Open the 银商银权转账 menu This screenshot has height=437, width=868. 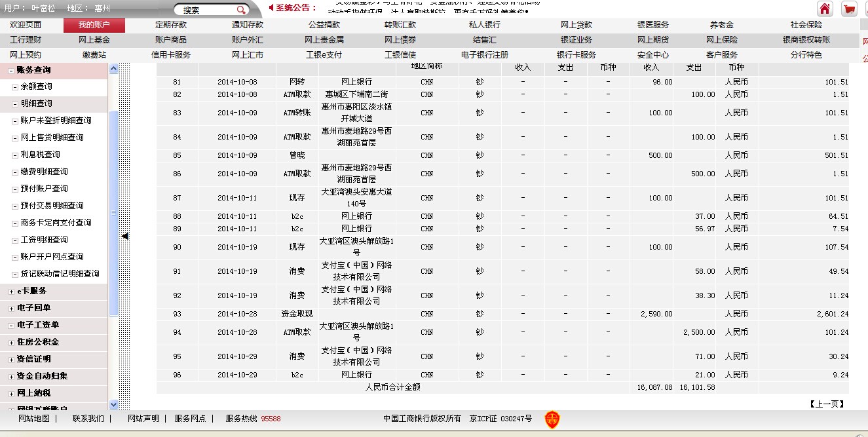pyautogui.click(x=806, y=40)
